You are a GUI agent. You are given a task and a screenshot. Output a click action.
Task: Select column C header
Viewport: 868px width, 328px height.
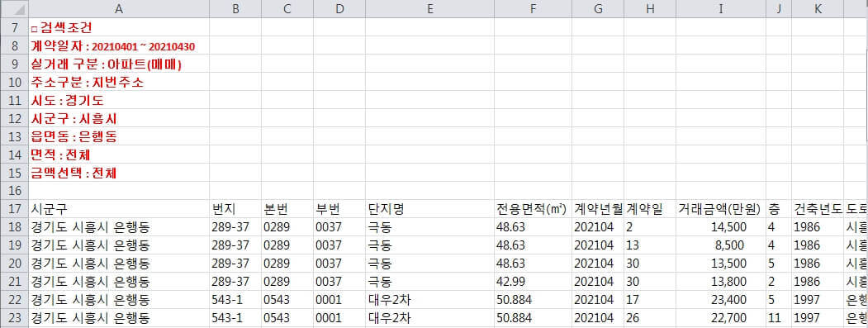coord(287,9)
